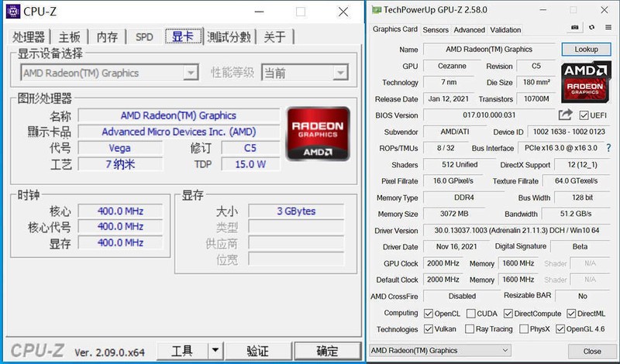Click the Close button in GPU-Z

coord(592,351)
